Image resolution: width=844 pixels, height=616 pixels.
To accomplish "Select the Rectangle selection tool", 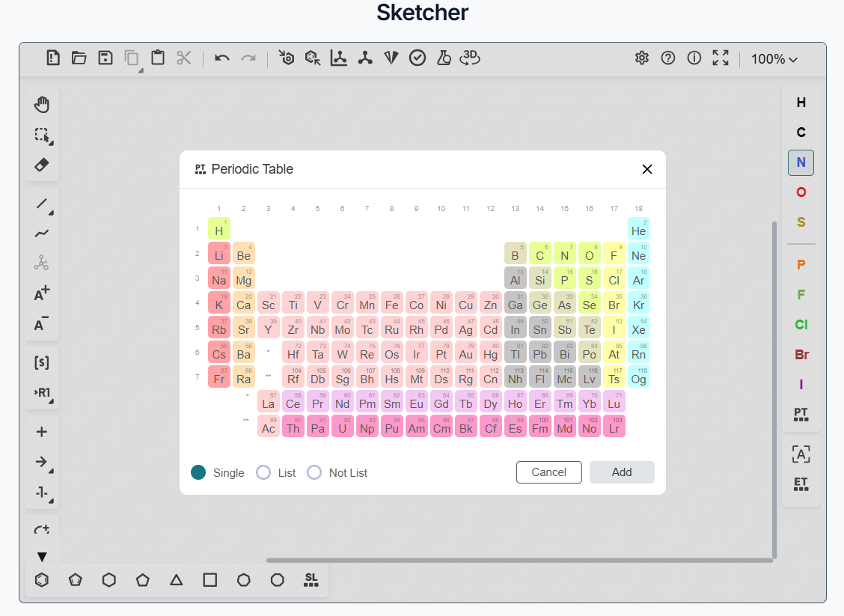I will click(42, 135).
